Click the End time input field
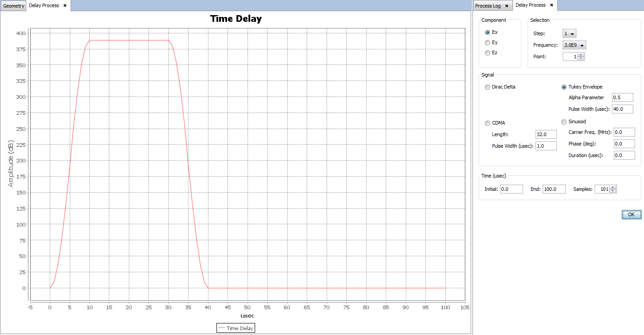The height and width of the screenshot is (335, 644). [x=554, y=189]
